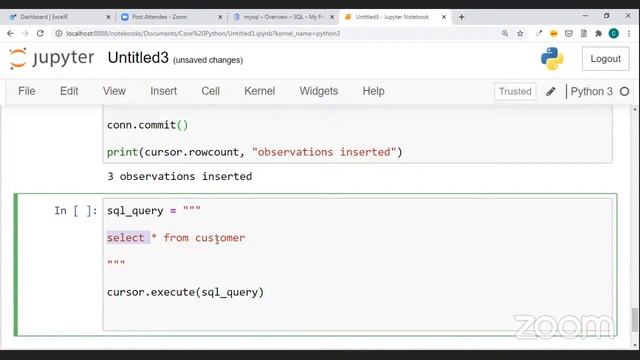Screen dimensions: 640x360
Task: Open the extensions puzzle piece icon
Action: pos(598,33)
